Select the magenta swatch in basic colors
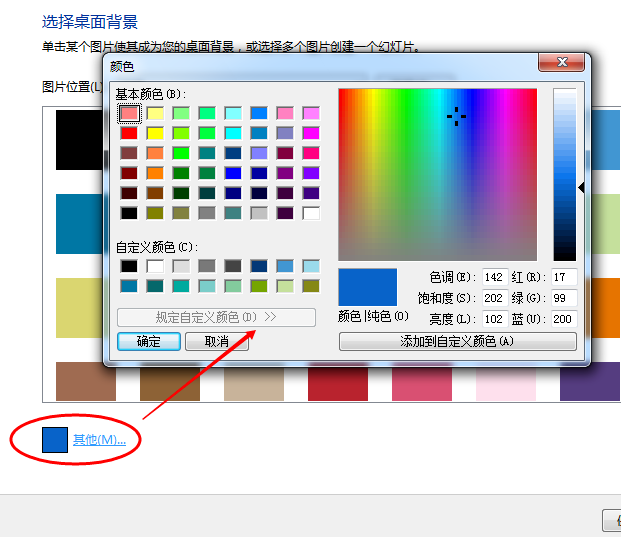The width and height of the screenshot is (621, 537). [311, 133]
